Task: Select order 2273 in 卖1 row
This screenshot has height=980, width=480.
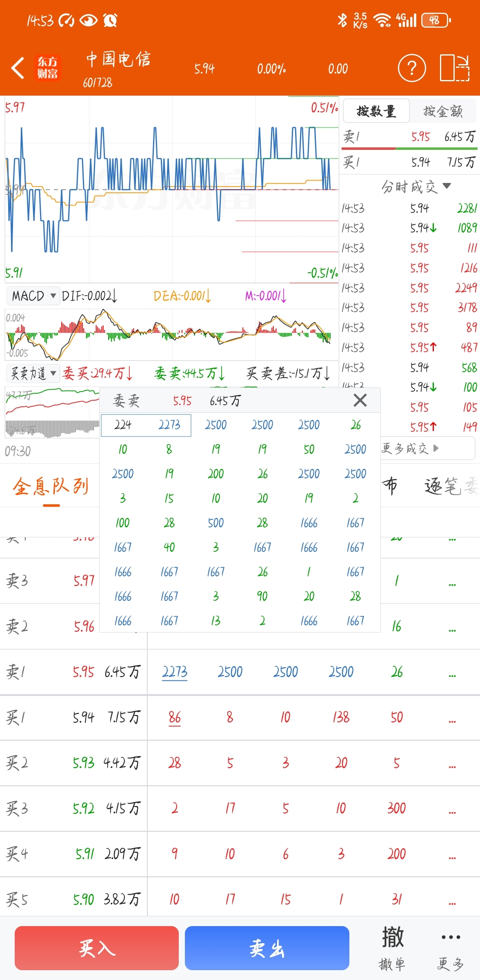Action: pyautogui.click(x=175, y=672)
